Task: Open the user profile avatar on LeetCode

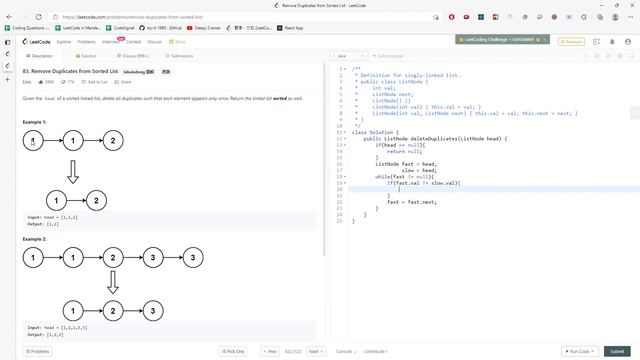Action: 628,42
